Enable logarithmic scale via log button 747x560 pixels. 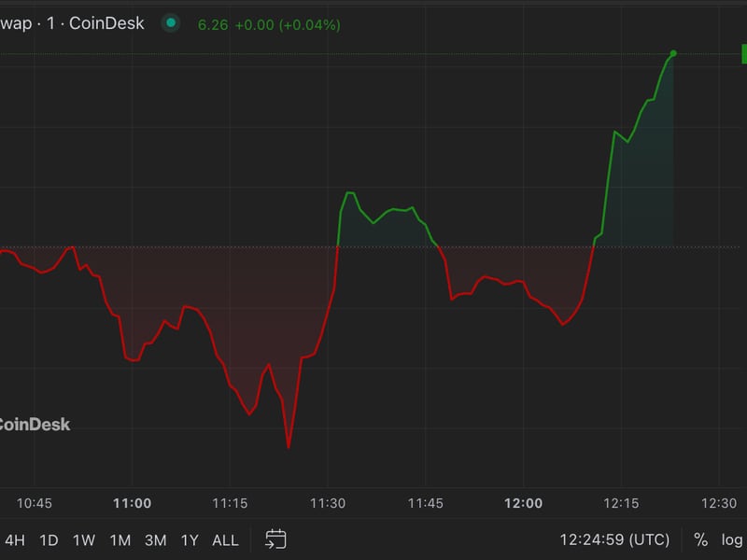(732, 539)
